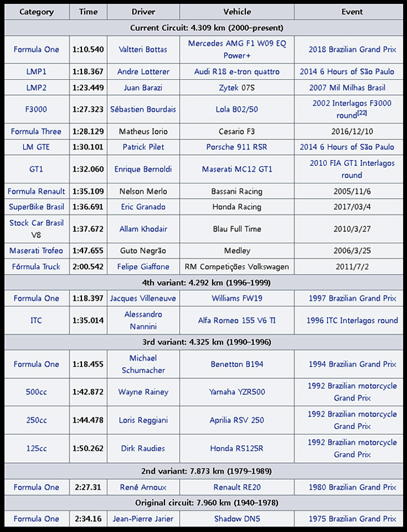Image resolution: width=407 pixels, height=532 pixels.
Task: Follow 2010 FIA GT1 Interlagos round link
Action: coord(352,169)
